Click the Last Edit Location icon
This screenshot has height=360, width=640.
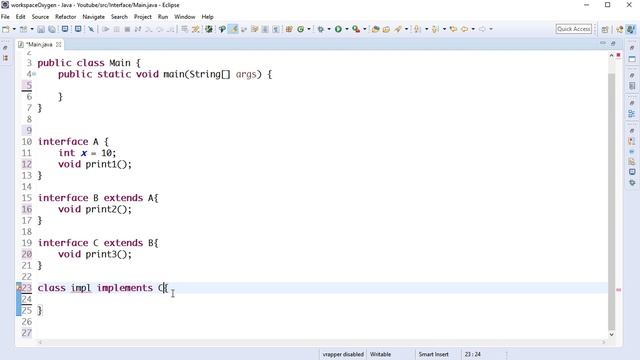click(x=453, y=29)
